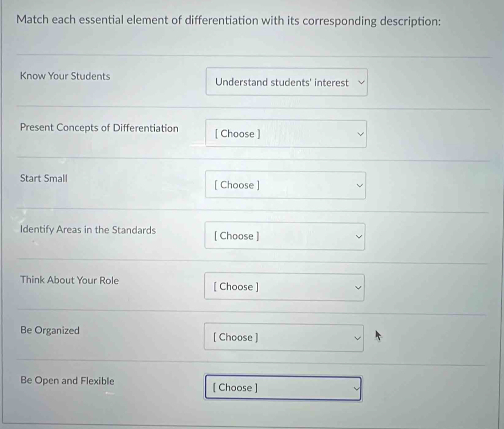Open the Choose dropdown beside Start Small
This screenshot has width=504, height=429.
pyautogui.click(x=285, y=185)
